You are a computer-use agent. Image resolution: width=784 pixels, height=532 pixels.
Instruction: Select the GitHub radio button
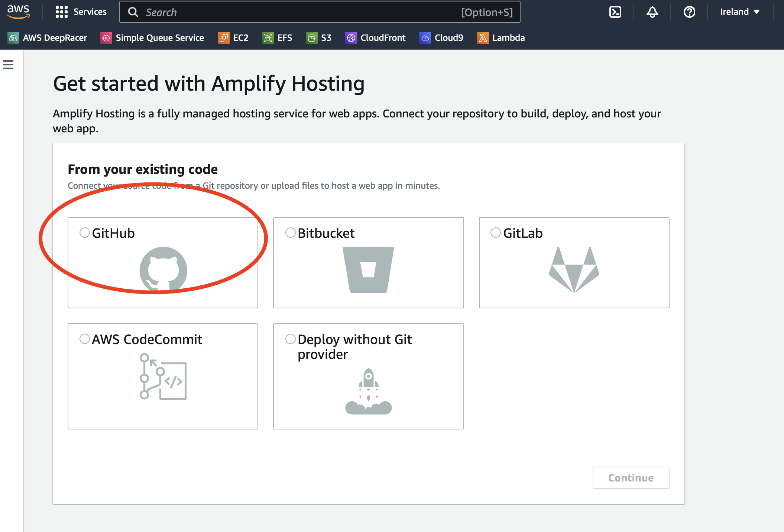[85, 233]
